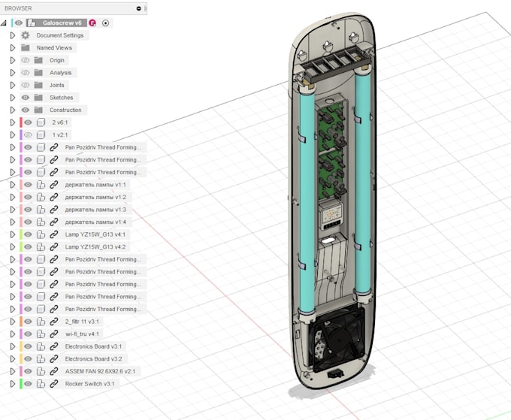Click the component icon of wi-fi_tru v4:1
Screen dimensions: 511x420
click(x=41, y=334)
